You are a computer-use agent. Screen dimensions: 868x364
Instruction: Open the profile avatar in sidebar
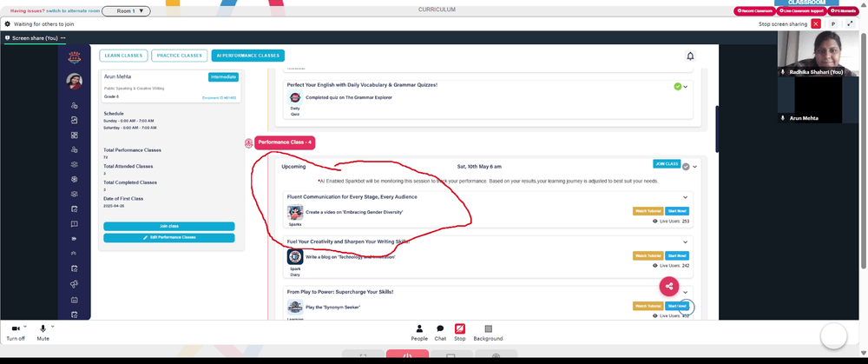point(74,81)
